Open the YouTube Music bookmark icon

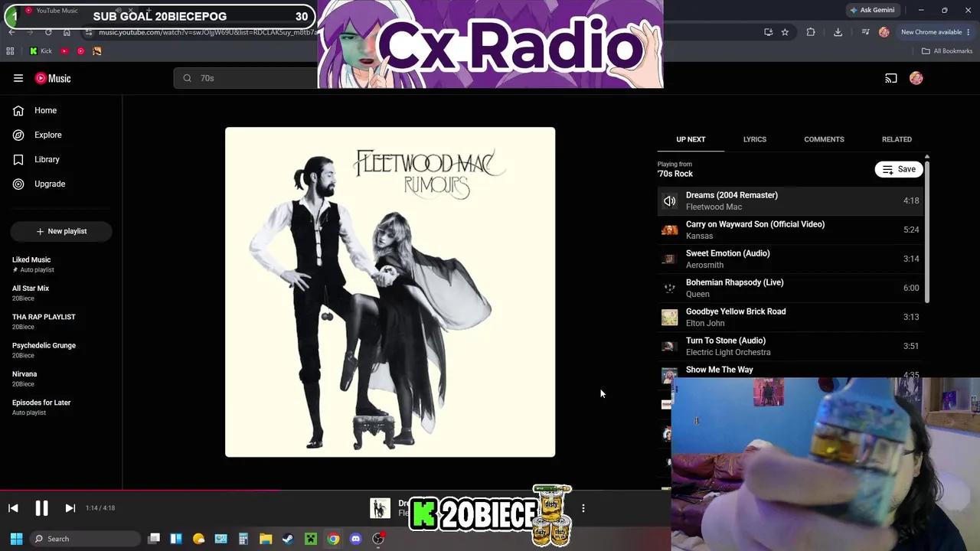pyautogui.click(x=80, y=51)
